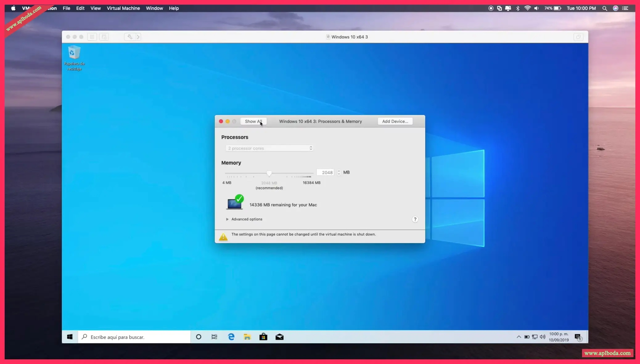Expand the Advanced options section
This screenshot has height=364, width=640.
point(227,219)
